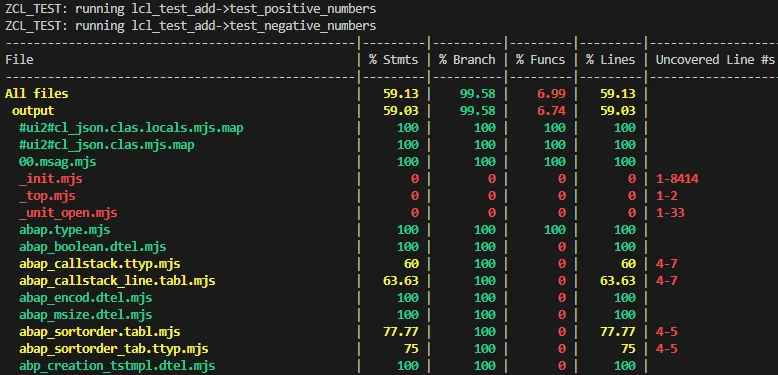This screenshot has height=375, width=778.
Task: Click file 'abap_sortorder_tab.ttyp.mjs'
Action: click(114, 349)
